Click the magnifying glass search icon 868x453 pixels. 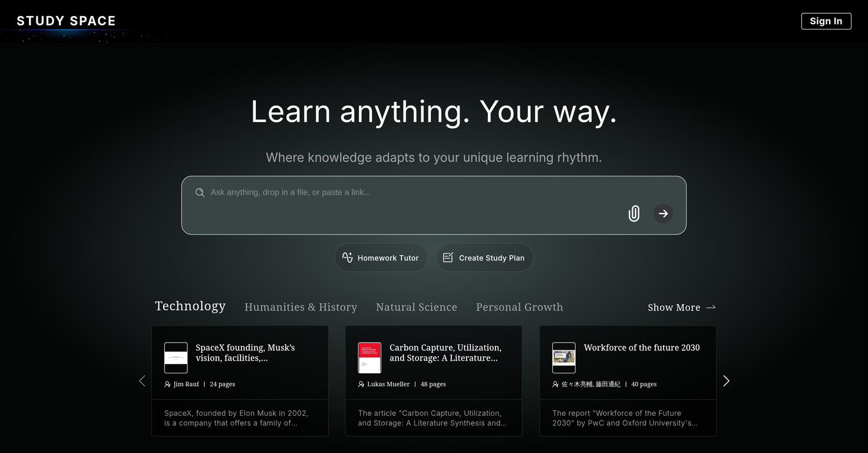(x=200, y=192)
